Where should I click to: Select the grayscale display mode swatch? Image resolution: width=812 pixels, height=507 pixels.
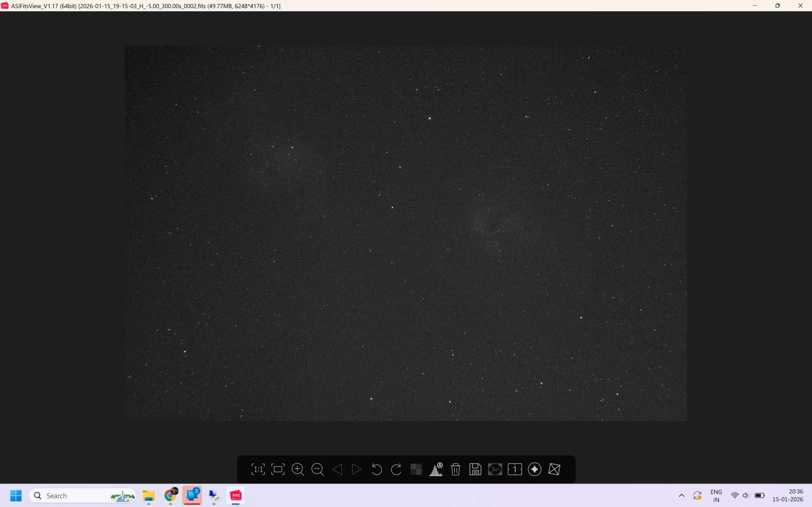coord(416,469)
